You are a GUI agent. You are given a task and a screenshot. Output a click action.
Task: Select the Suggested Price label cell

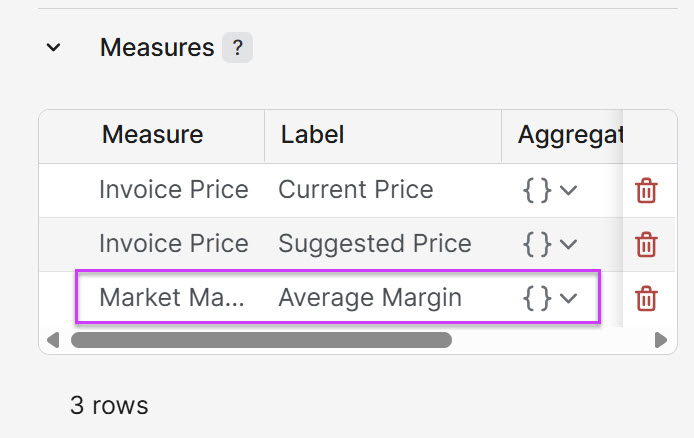click(x=375, y=244)
